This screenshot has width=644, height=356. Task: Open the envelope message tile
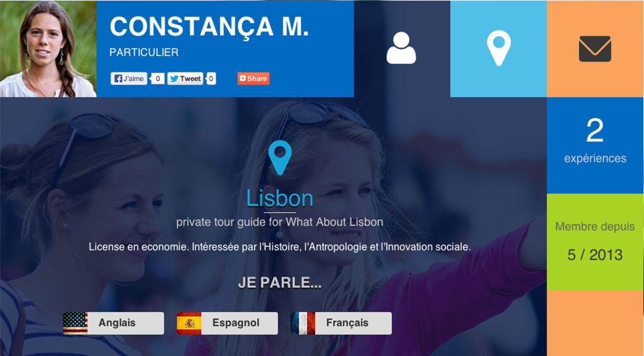click(595, 48)
